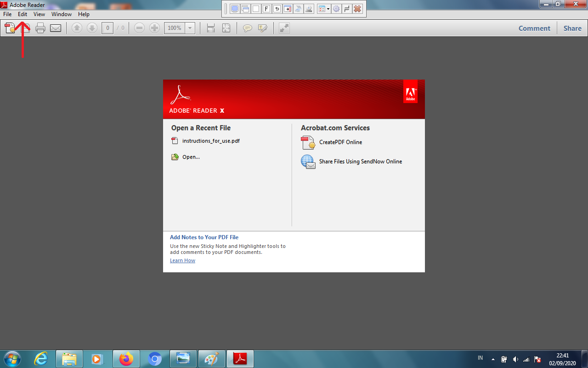Click Add Notes to Your PDF File heading
This screenshot has width=588, height=368.
[204, 237]
